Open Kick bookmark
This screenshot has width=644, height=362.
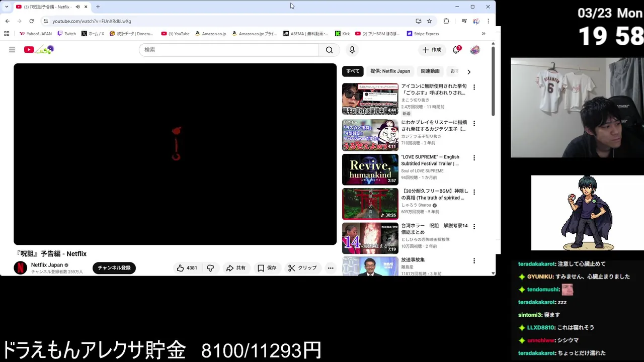click(x=342, y=34)
